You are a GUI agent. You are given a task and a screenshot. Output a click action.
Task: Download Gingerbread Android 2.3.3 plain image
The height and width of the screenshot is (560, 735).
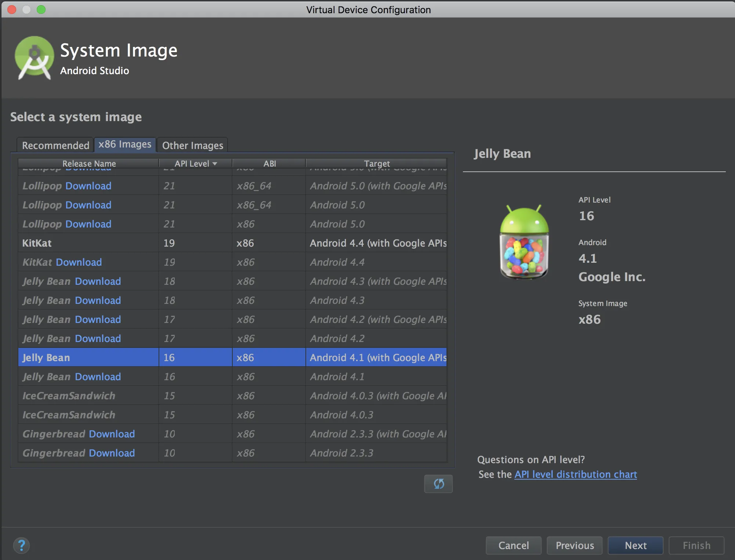[x=112, y=453]
